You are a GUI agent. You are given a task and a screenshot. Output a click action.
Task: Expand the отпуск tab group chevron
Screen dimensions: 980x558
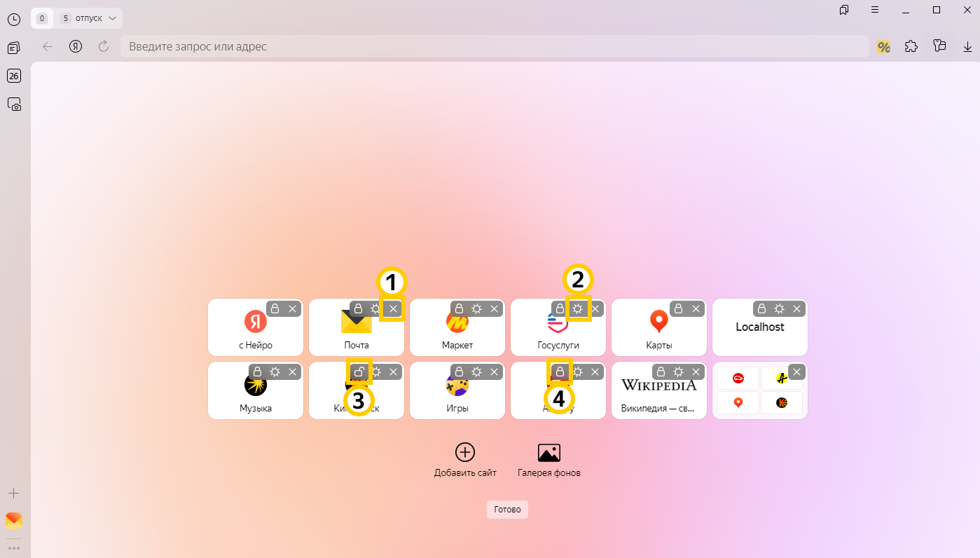(112, 18)
